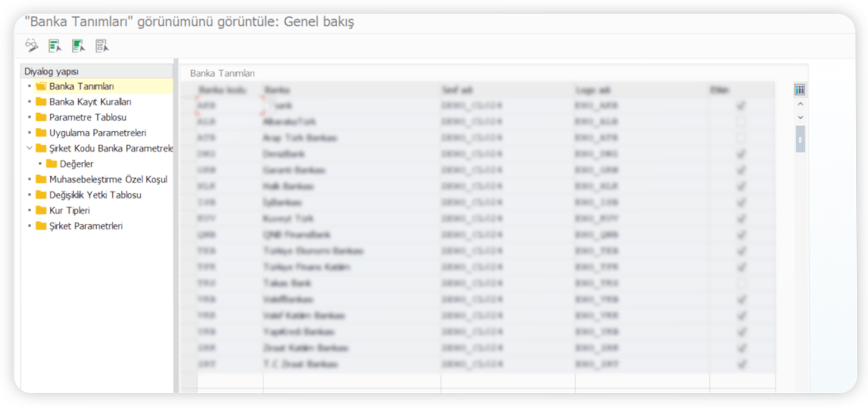Click the Deselect All toolbar icon
868x410 pixels.
(102, 46)
